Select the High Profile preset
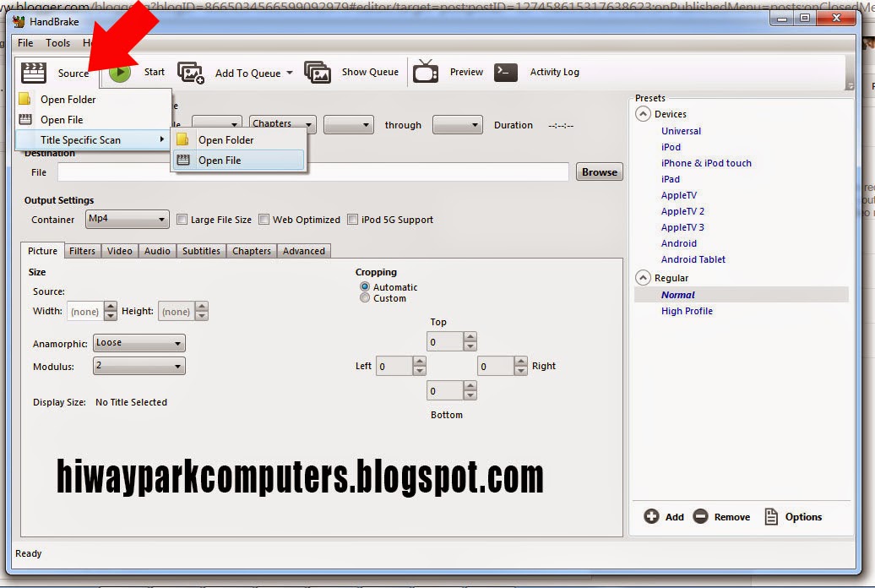This screenshot has height=588, width=875. tap(687, 311)
